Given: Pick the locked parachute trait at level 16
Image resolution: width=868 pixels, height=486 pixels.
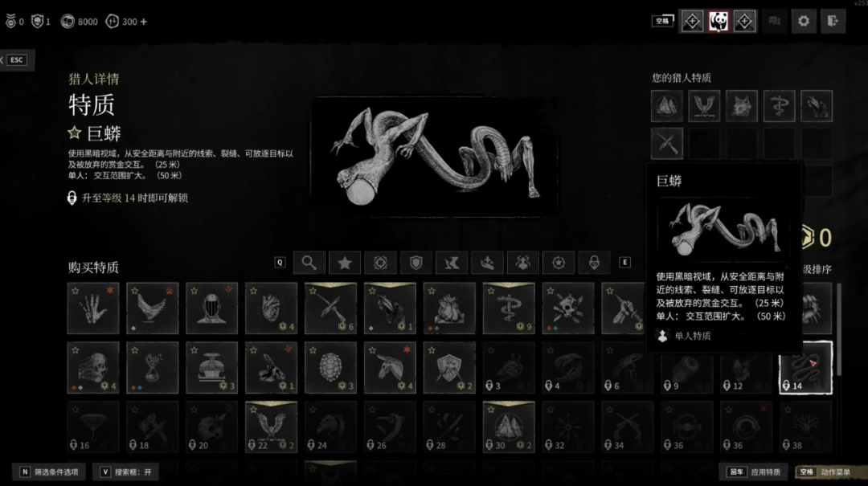Looking at the screenshot, I should 93,427.
